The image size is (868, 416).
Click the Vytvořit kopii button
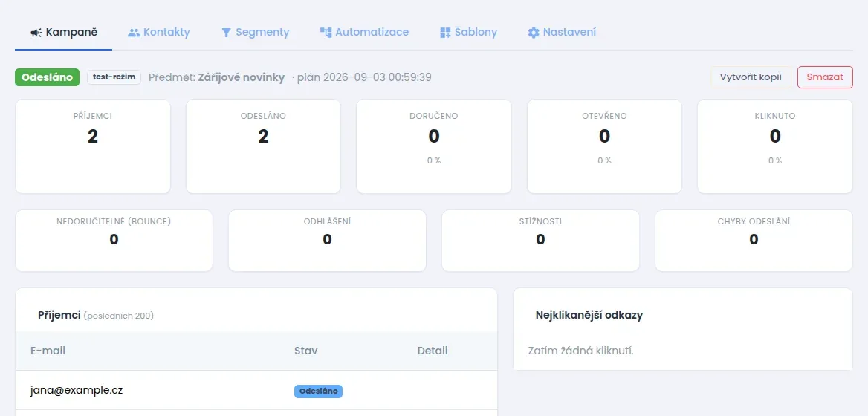(751, 77)
